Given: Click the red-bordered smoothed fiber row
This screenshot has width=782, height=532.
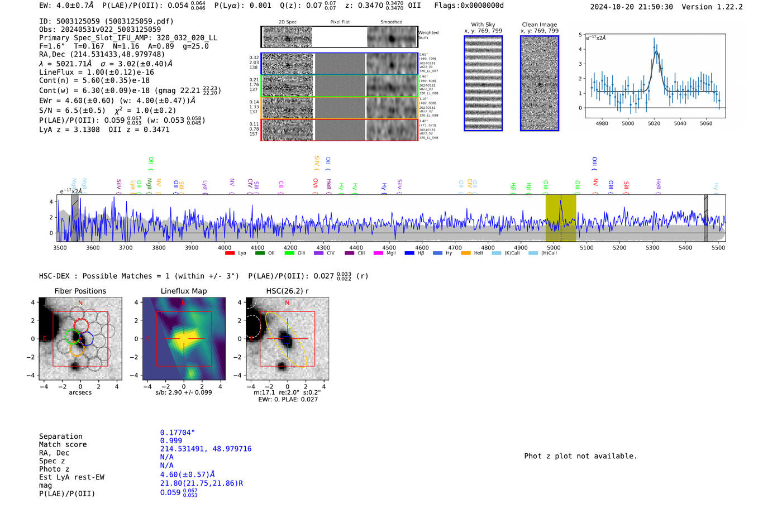Looking at the screenshot, I should pos(392,130).
